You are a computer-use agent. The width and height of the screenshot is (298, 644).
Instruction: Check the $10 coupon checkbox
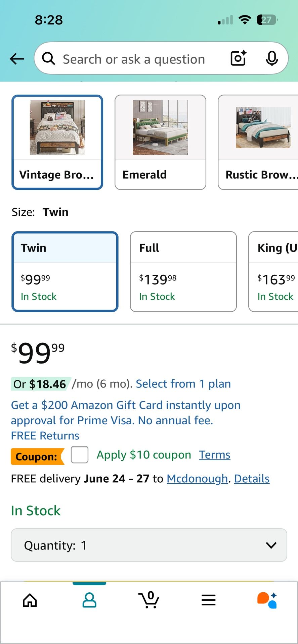click(x=80, y=455)
